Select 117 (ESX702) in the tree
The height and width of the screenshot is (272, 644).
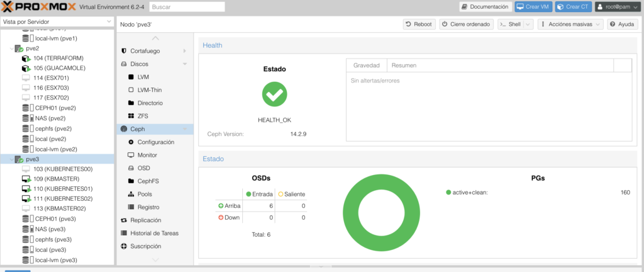(57, 98)
